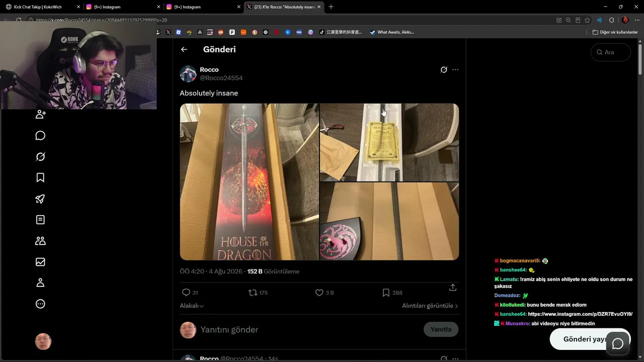Image resolution: width=644 pixels, height=362 pixels.
Task: Open the House of the Dragon sword image
Action: [250, 182]
